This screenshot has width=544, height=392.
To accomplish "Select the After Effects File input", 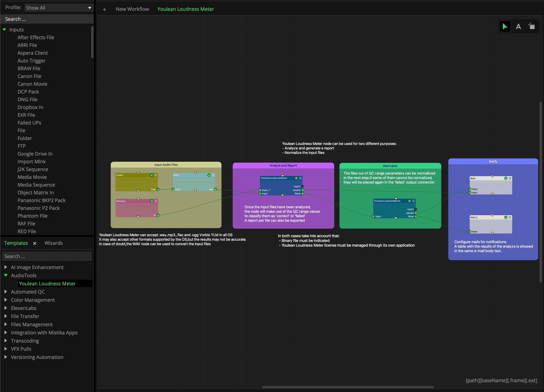I will point(36,37).
